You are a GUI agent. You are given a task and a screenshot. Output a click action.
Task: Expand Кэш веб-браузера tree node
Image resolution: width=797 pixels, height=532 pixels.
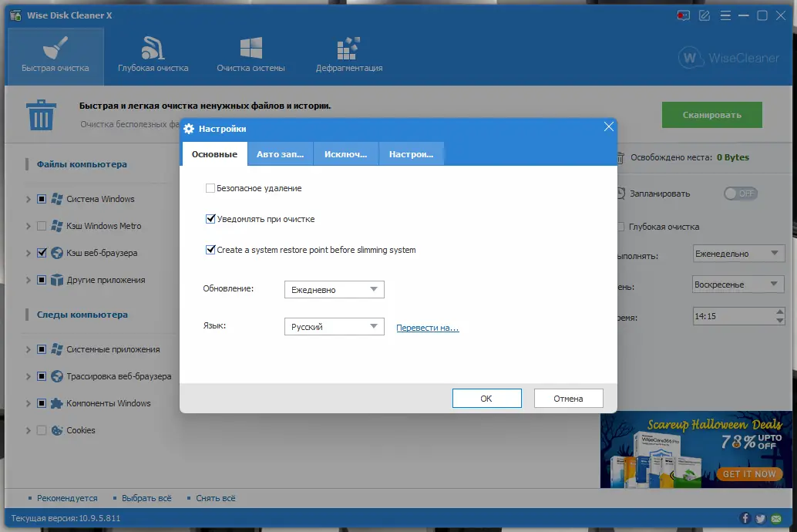[x=29, y=253]
